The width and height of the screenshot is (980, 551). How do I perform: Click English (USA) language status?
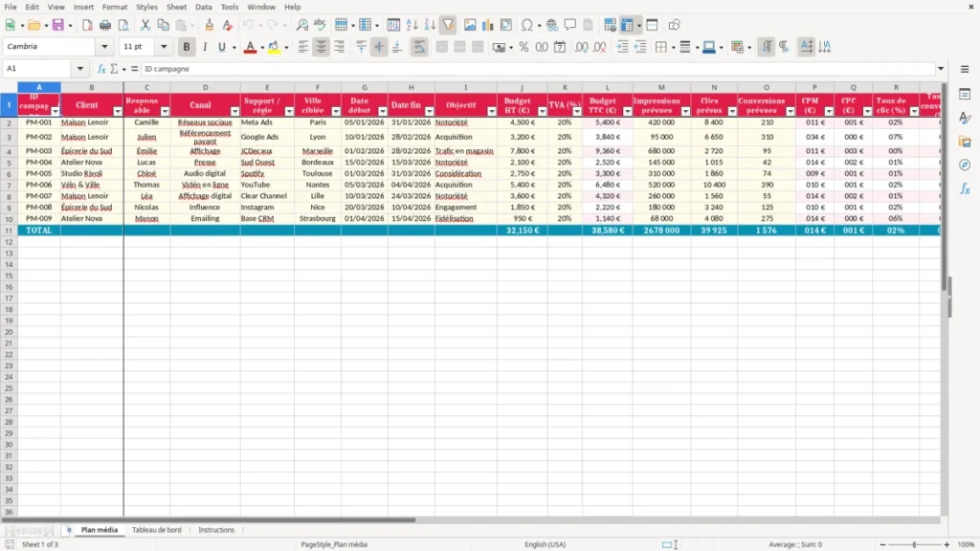coord(545,544)
